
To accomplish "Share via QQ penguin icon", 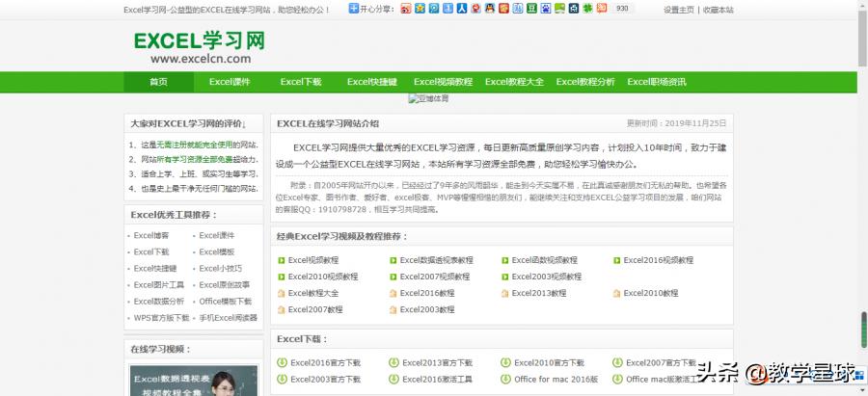I will (490, 9).
